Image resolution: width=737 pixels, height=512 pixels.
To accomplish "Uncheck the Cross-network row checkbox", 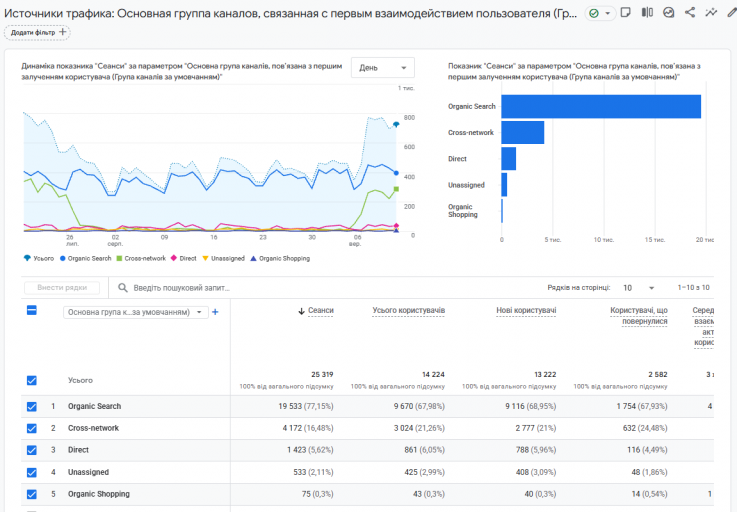I will (x=31, y=428).
